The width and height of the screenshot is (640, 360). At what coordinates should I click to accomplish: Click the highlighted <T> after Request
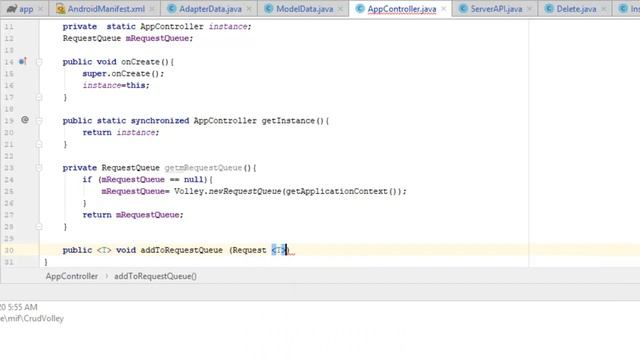tap(279, 250)
